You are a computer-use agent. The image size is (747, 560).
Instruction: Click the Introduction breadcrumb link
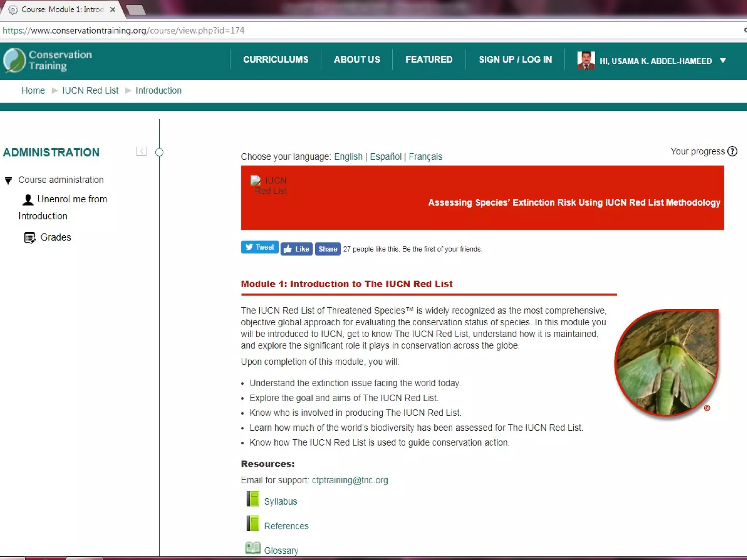158,90
